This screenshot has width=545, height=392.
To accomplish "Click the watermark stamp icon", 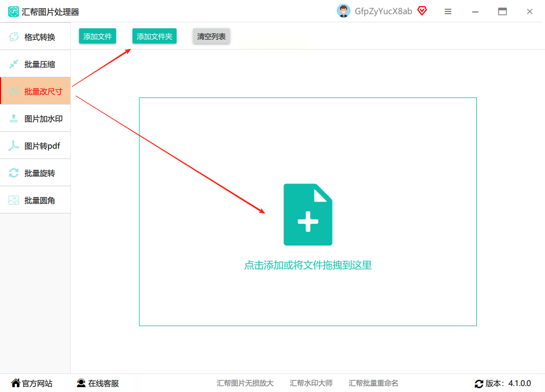I will pos(14,119).
